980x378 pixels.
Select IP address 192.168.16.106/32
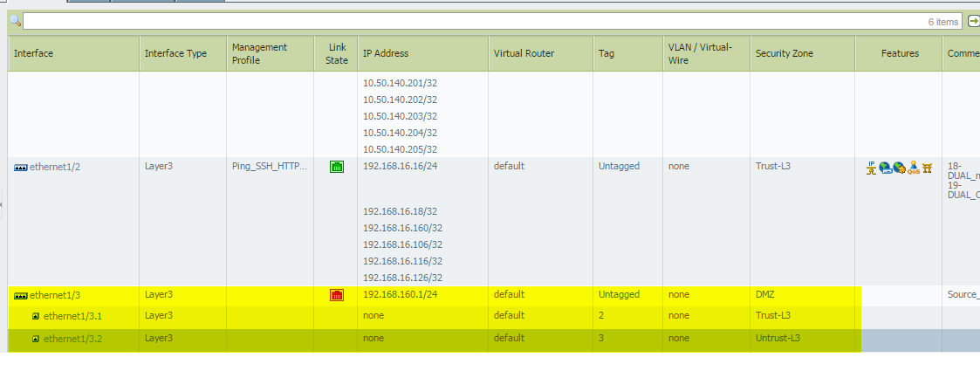click(402, 244)
